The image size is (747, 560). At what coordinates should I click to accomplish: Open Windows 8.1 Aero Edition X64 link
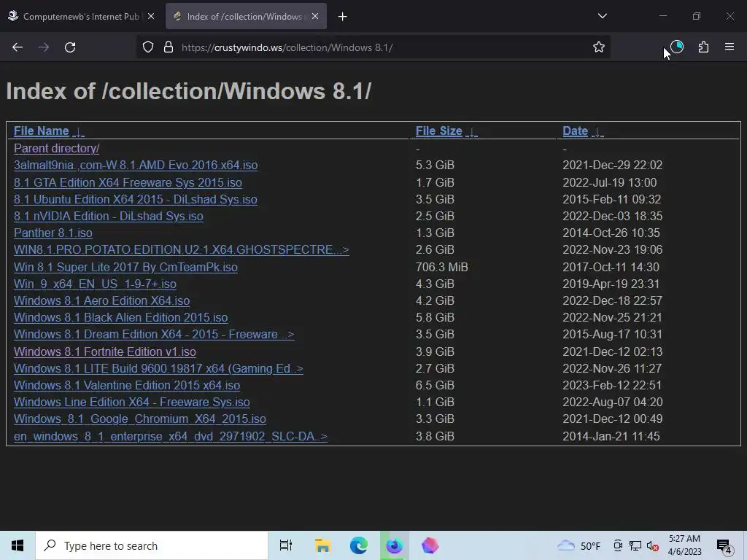(102, 301)
